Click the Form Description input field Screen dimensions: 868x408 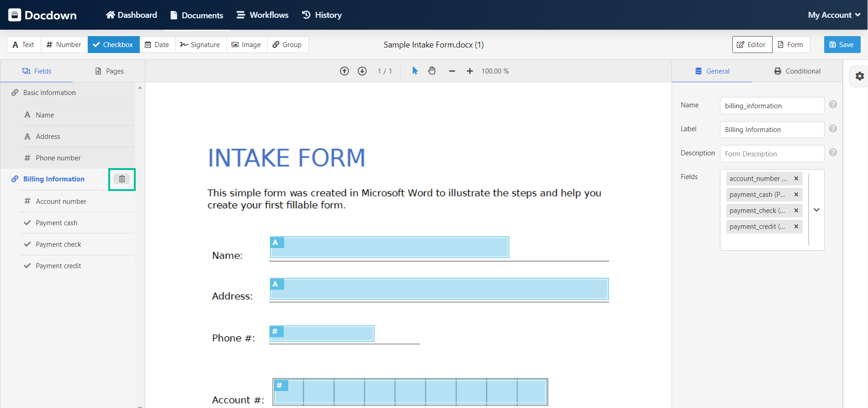772,154
